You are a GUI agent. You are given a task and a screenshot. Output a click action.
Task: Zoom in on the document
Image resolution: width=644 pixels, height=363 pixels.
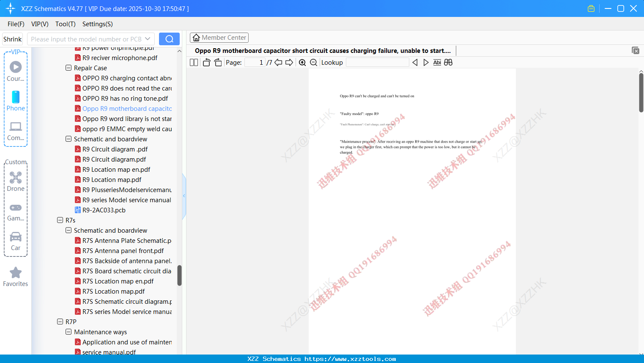[x=302, y=63]
